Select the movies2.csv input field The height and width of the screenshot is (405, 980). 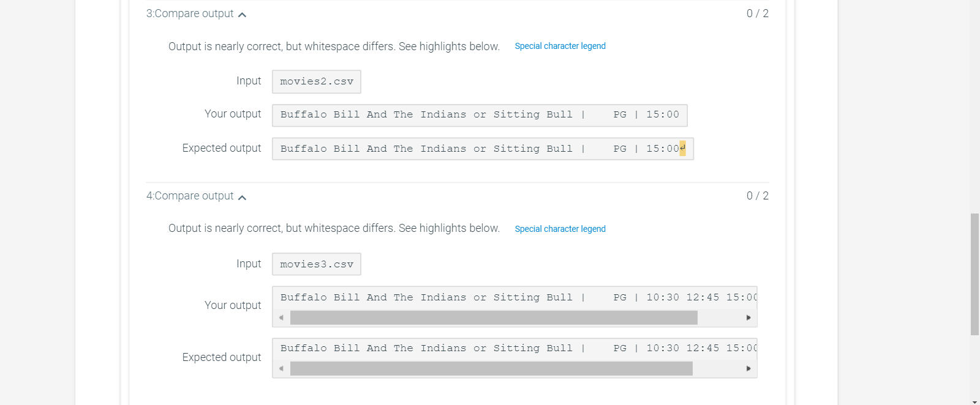[x=316, y=81]
